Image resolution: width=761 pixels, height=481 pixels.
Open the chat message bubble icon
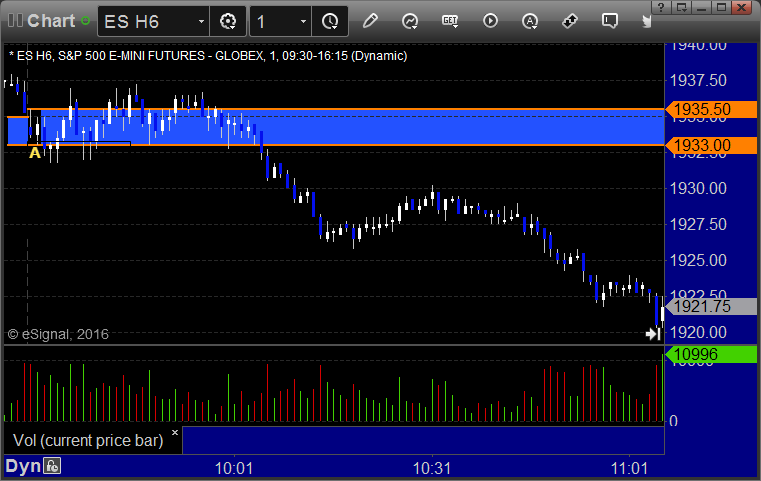610,21
